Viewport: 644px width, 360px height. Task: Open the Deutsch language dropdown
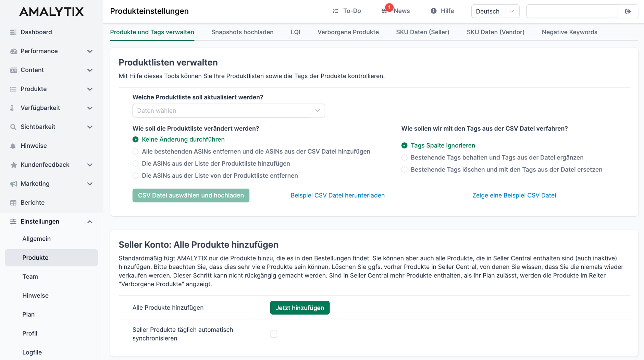point(495,11)
